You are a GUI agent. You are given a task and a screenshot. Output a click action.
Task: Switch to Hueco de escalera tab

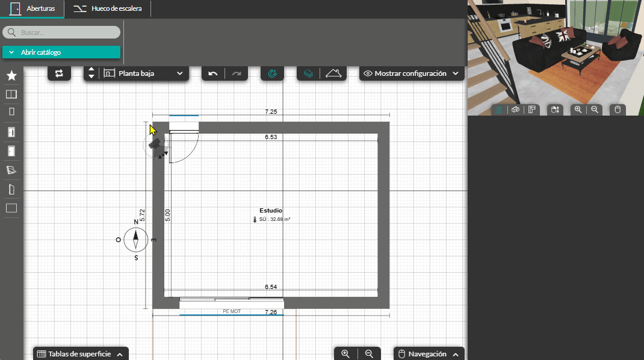click(108, 8)
